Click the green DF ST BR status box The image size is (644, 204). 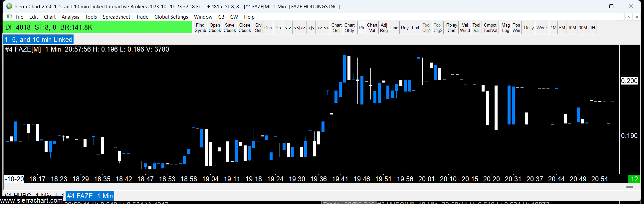pyautogui.click(x=98, y=27)
